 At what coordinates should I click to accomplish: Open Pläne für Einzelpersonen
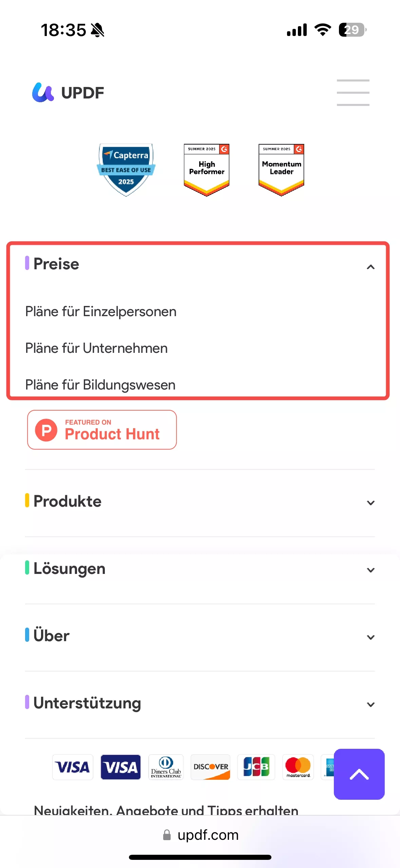101,311
